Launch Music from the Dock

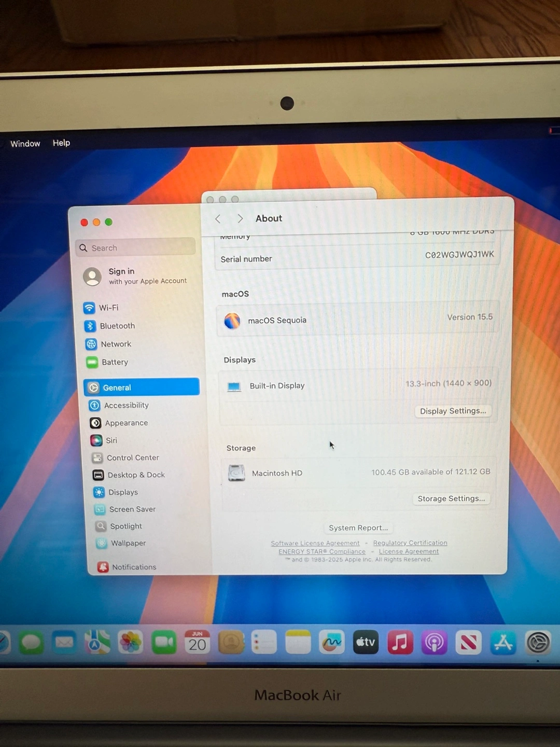[x=400, y=642]
